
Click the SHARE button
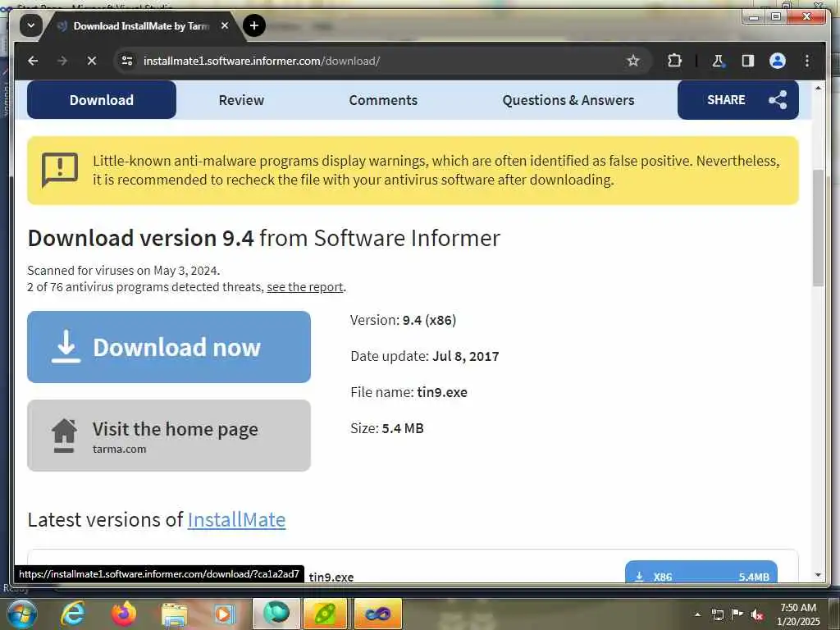point(737,99)
